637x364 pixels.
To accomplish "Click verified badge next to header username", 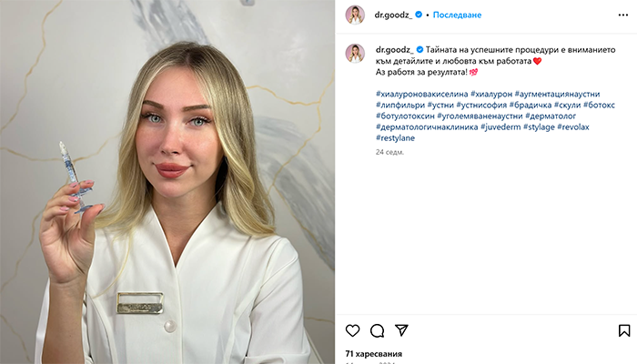I will pos(419,15).
